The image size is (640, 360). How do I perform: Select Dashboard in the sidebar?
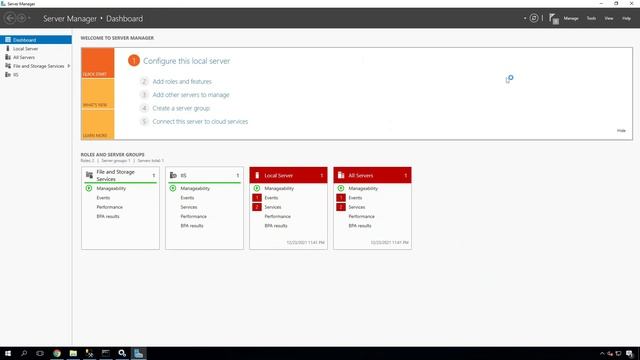pyautogui.click(x=36, y=40)
